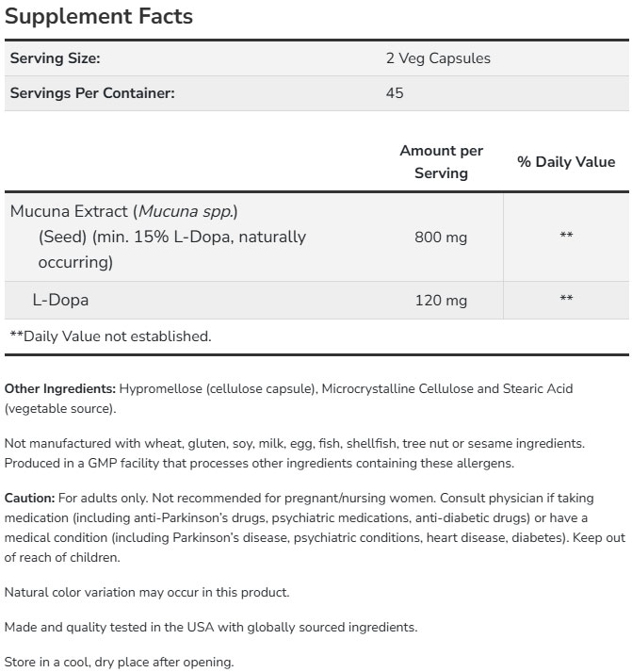Click the natural color variation note
Screen dimensions: 632x672
pyautogui.click(x=146, y=592)
